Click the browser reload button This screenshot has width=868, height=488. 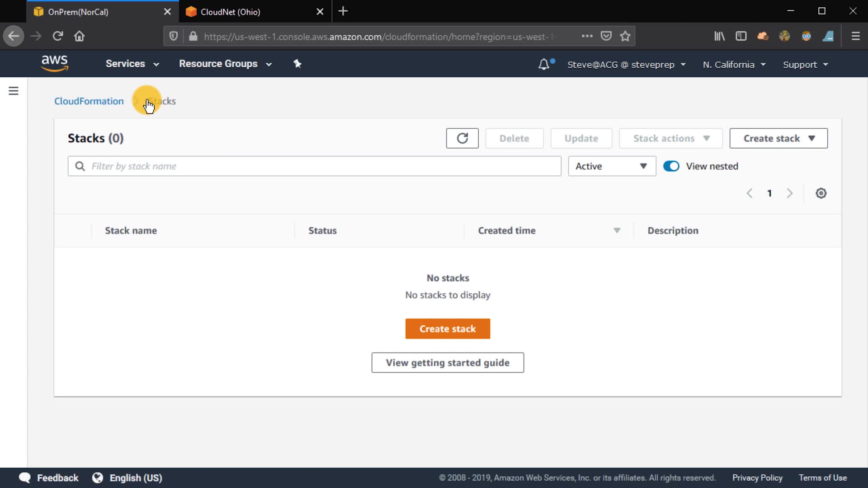[57, 36]
